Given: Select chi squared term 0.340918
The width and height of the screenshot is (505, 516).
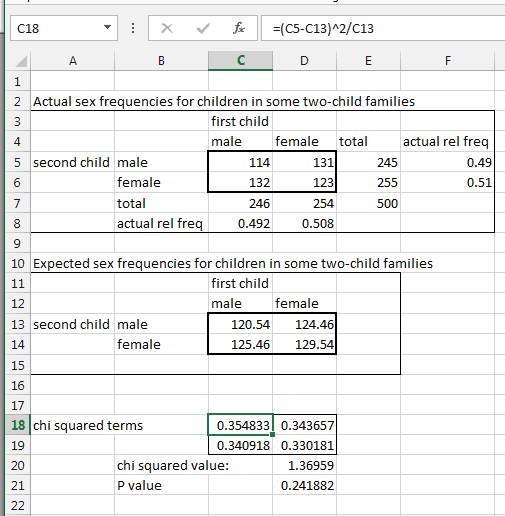Looking at the screenshot, I should tap(240, 445).
